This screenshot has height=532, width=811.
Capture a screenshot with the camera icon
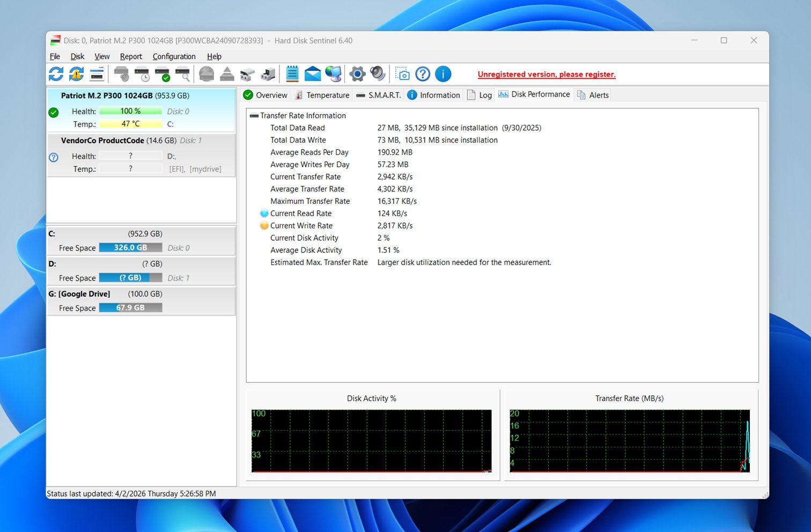pyautogui.click(x=401, y=74)
